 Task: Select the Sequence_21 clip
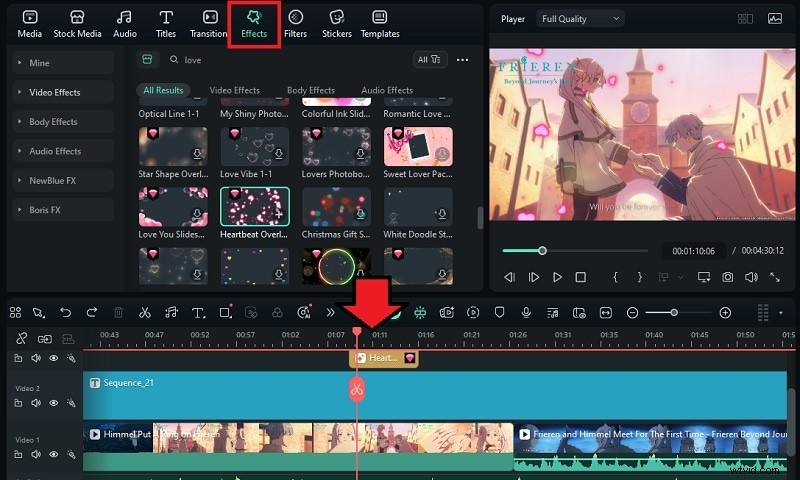[x=435, y=395]
